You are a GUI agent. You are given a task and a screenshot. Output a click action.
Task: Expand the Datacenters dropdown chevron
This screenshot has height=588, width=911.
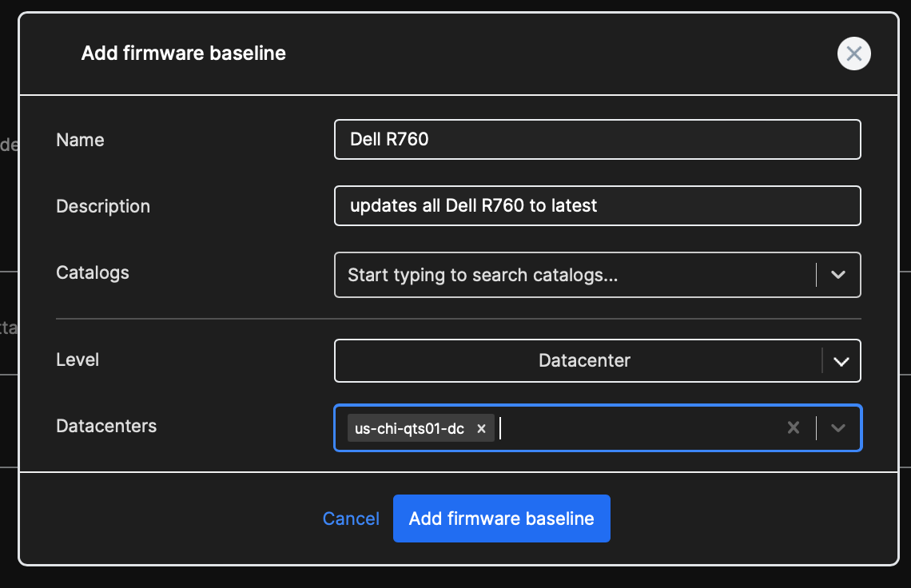837,428
